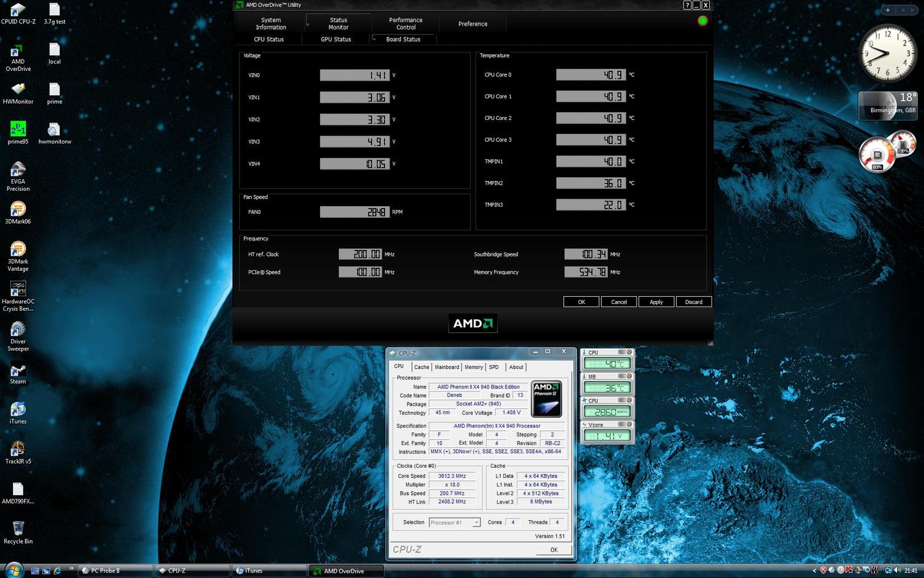Viewport: 924px width, 578px height.
Task: Open settings of PC Probe MB temperature panel
Action: pyautogui.click(x=621, y=376)
